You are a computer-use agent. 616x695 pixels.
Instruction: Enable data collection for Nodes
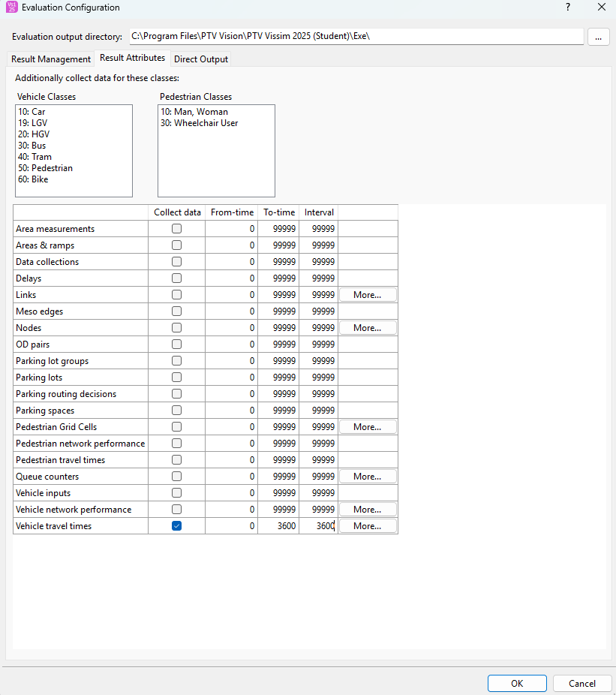tap(177, 328)
